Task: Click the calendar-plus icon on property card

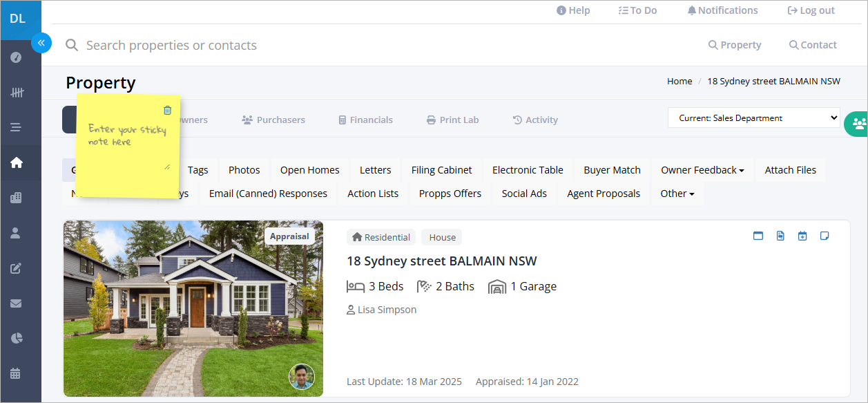Action: point(802,236)
